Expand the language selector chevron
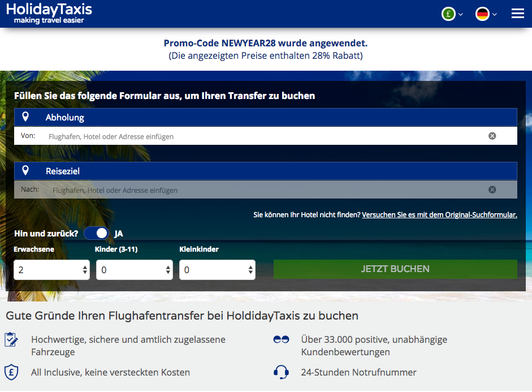The width and height of the screenshot is (532, 392). pyautogui.click(x=494, y=14)
